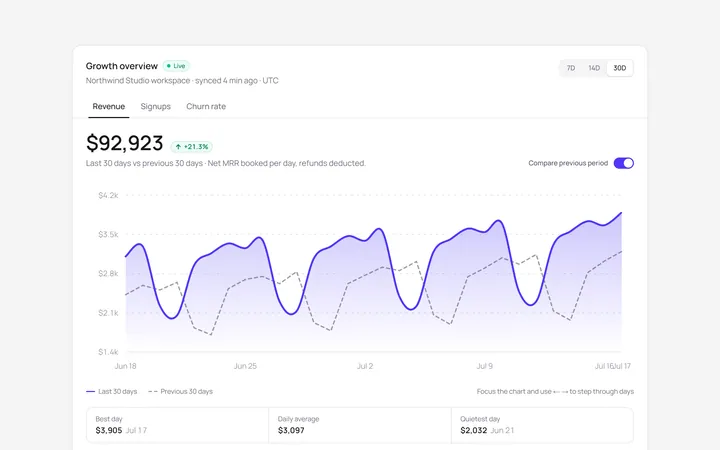Click the Northwind Studio workspace subtitle
720x450 pixels.
(182, 81)
